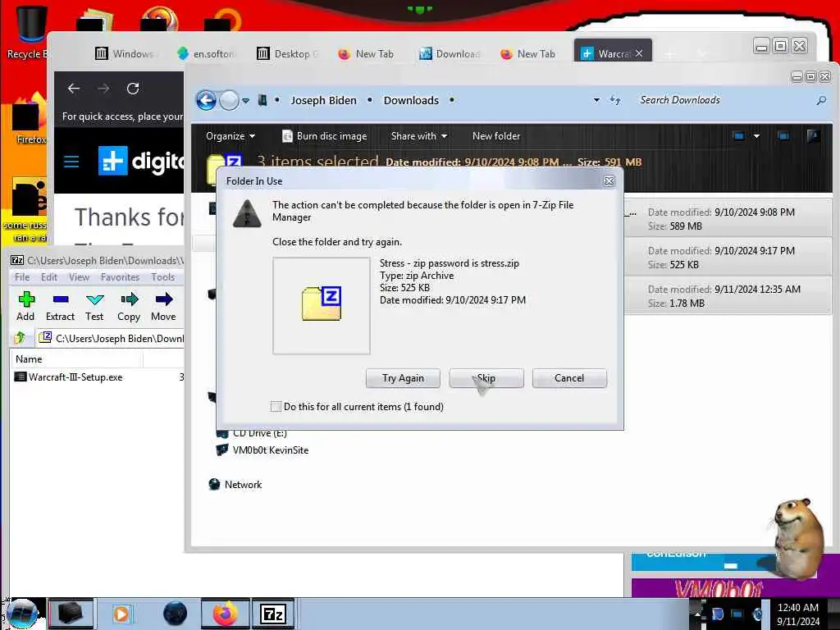The width and height of the screenshot is (840, 630).
Task: Close the Warcraft browser tab
Action: [x=639, y=53]
